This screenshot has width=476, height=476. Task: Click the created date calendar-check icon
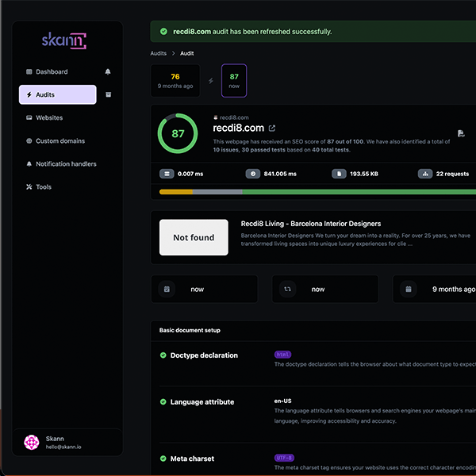tap(167, 290)
